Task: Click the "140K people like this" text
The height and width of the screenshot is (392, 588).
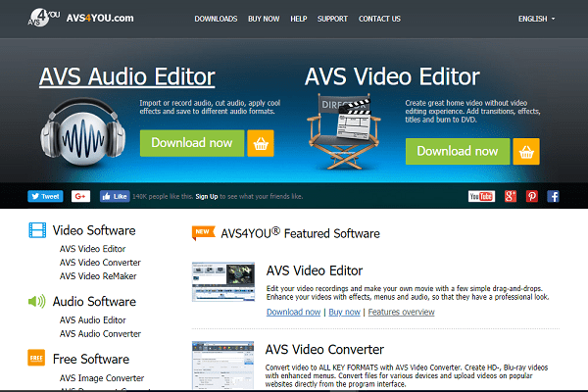Action: [163, 197]
